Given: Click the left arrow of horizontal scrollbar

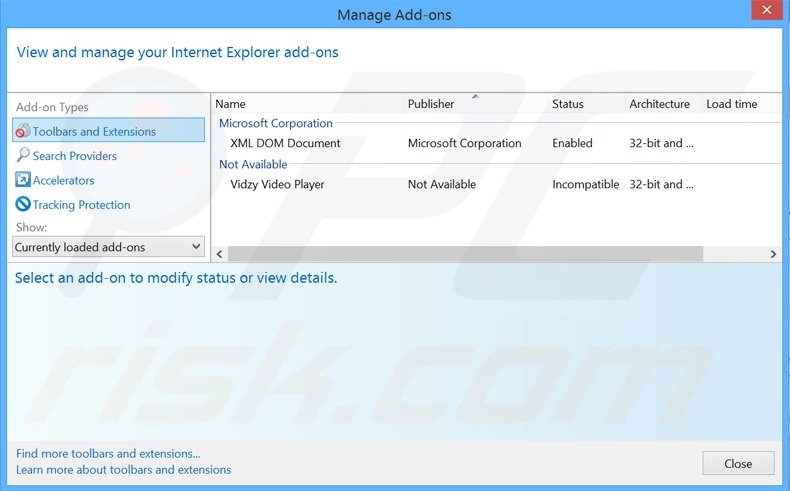Looking at the screenshot, I should click(219, 254).
